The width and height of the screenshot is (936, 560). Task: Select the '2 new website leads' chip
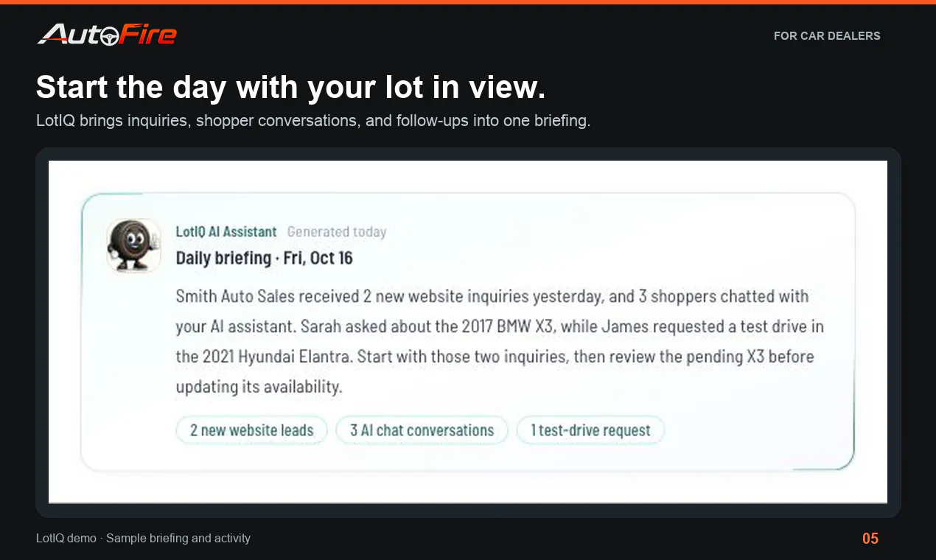click(x=251, y=430)
